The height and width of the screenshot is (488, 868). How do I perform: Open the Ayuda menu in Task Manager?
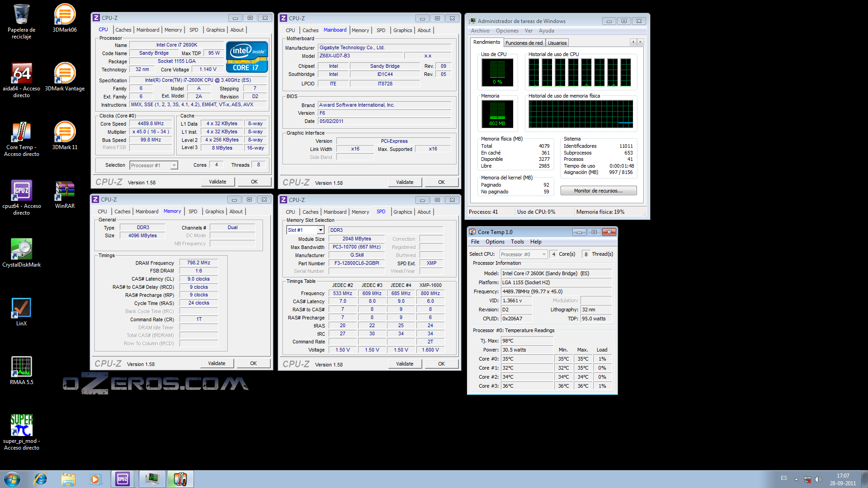point(546,31)
